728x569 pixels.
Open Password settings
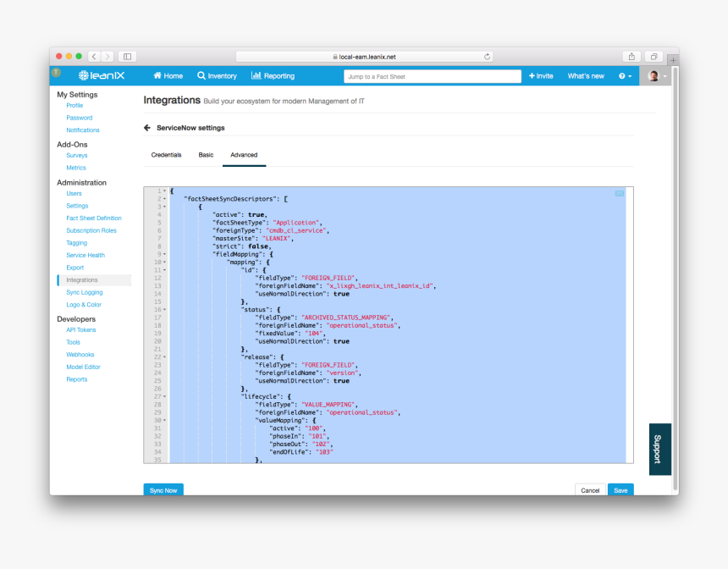point(80,118)
